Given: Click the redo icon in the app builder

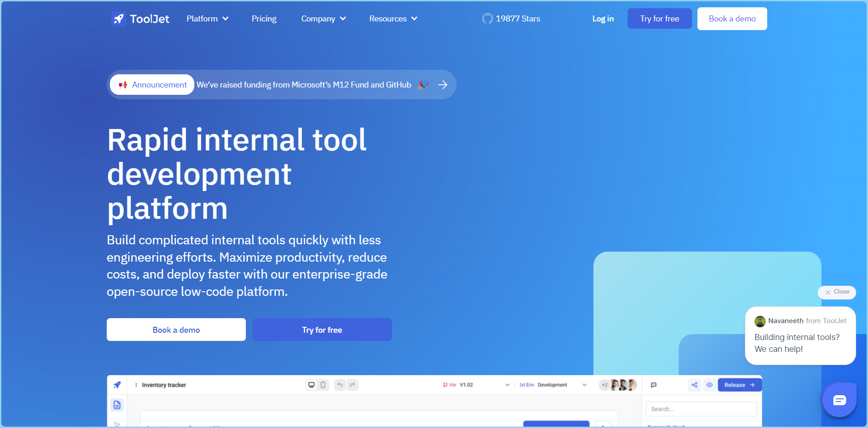Looking at the screenshot, I should coord(353,385).
